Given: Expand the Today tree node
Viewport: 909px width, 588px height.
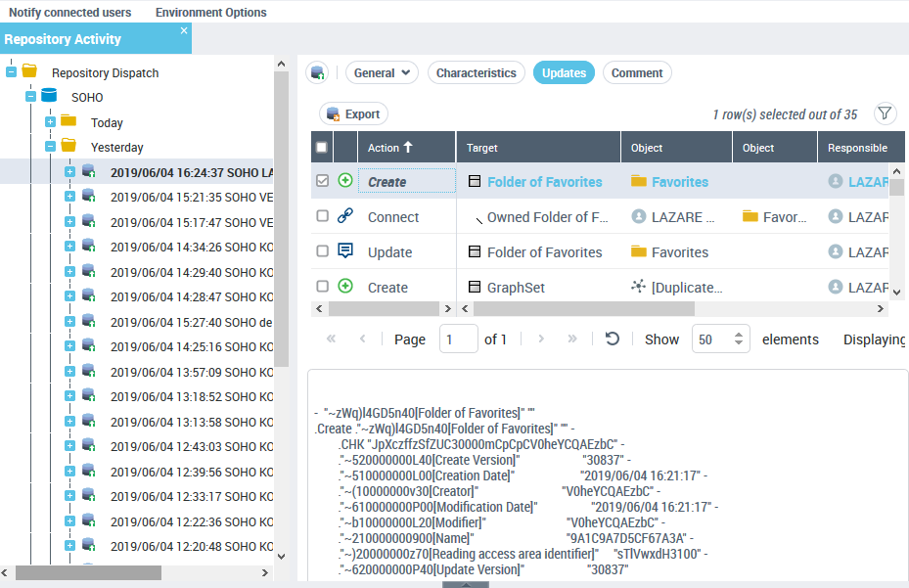Looking at the screenshot, I should click(50, 122).
